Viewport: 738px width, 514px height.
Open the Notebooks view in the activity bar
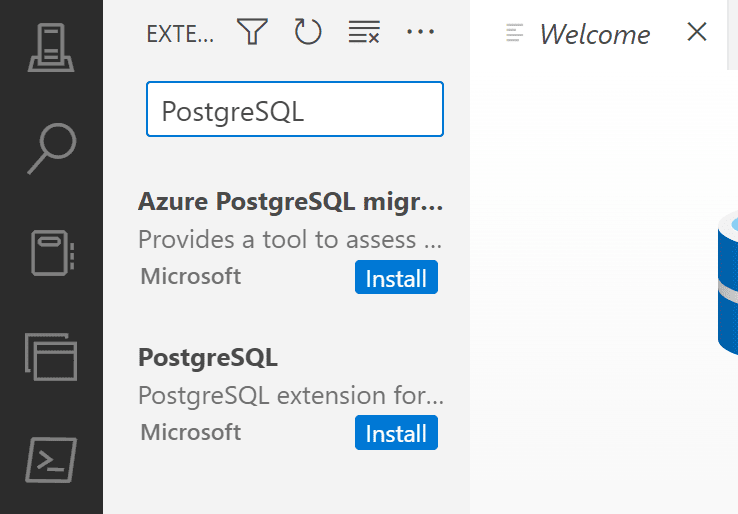(52, 253)
